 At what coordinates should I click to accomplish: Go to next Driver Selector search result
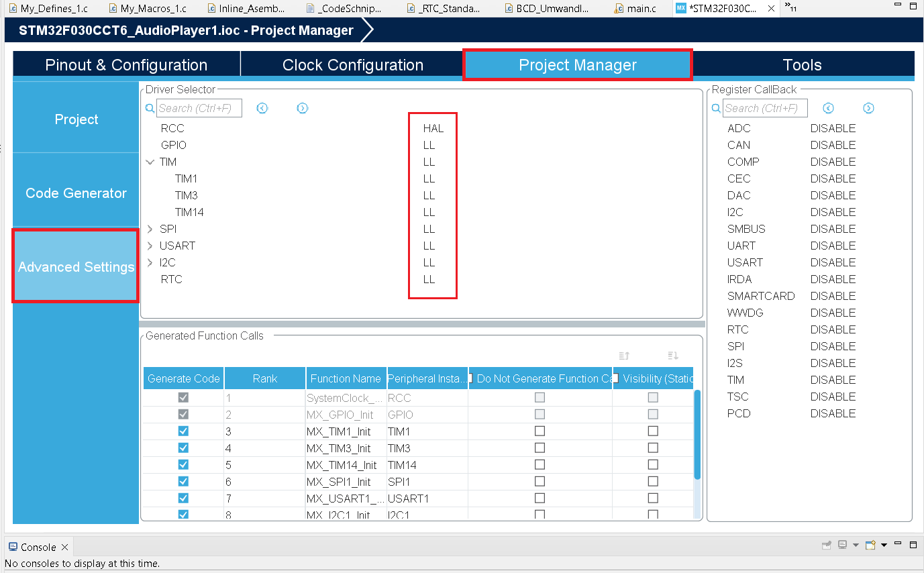(303, 108)
